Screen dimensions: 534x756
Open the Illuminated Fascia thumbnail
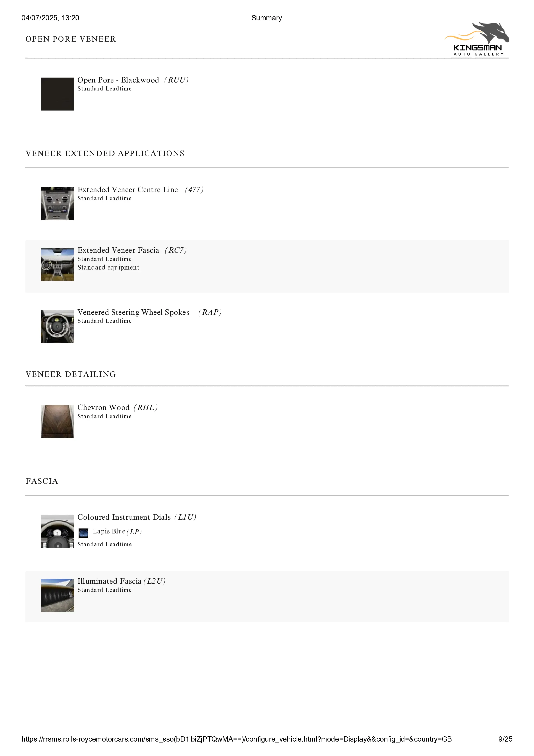click(x=57, y=595)
